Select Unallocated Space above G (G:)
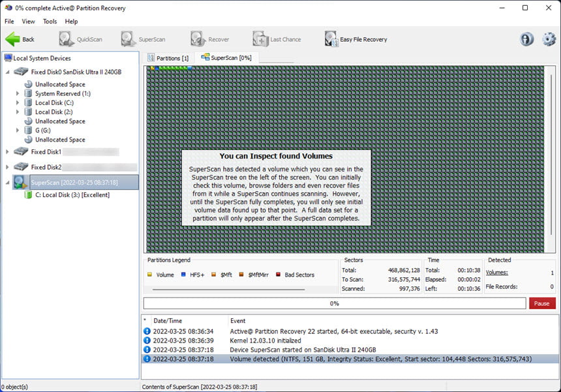Viewport: 561px width, 392px height. (60, 121)
